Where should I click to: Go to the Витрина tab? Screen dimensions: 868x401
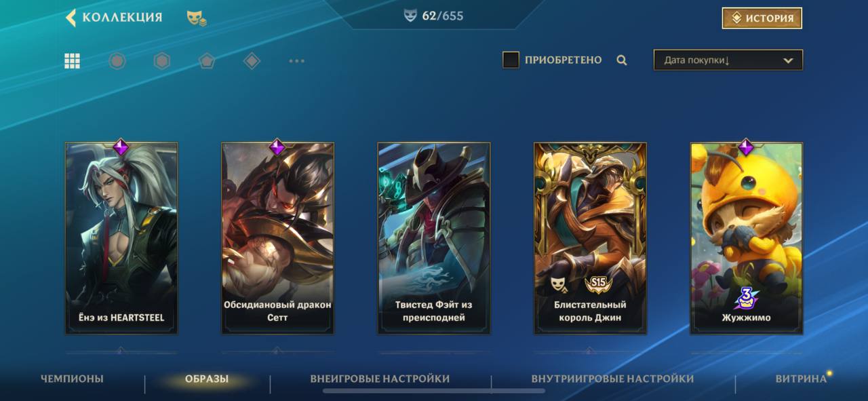801,379
